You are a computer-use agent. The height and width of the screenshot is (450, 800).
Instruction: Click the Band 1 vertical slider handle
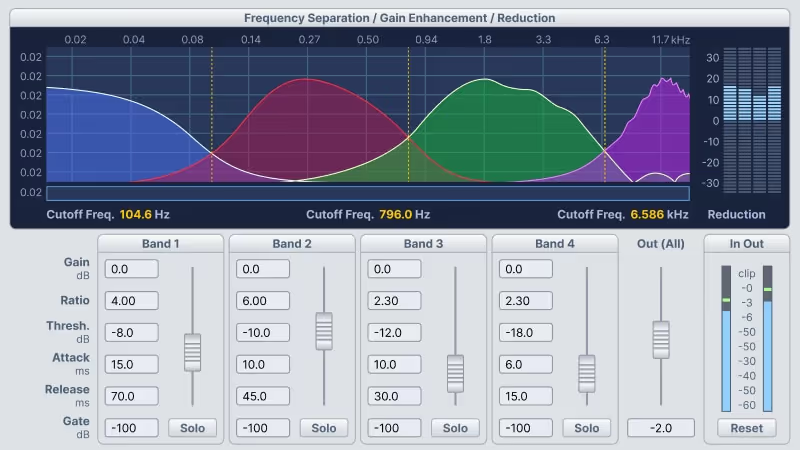[x=192, y=352]
